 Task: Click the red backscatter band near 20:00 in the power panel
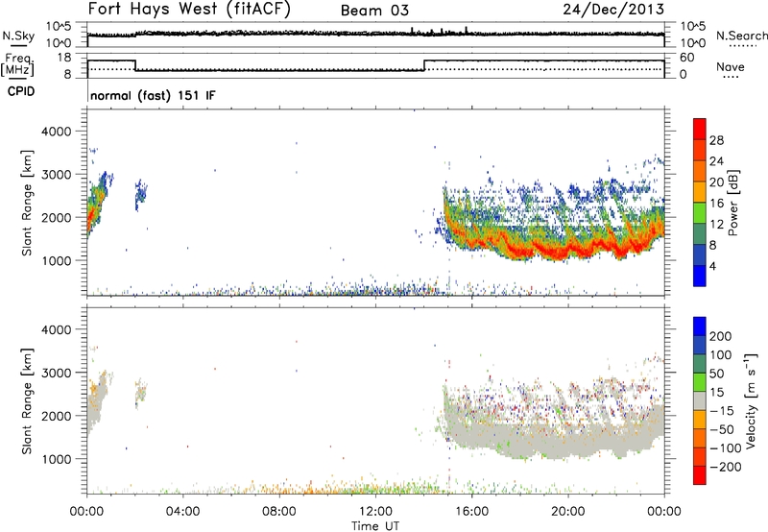[x=570, y=250]
